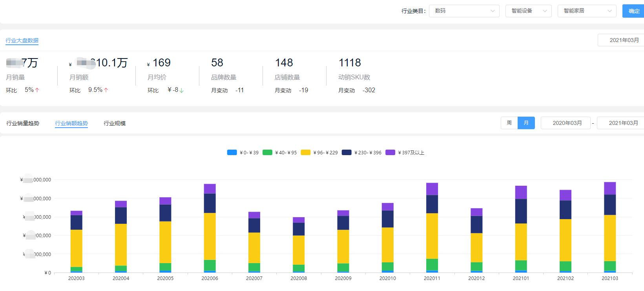Open the 智能家居 dropdown

tap(587, 11)
